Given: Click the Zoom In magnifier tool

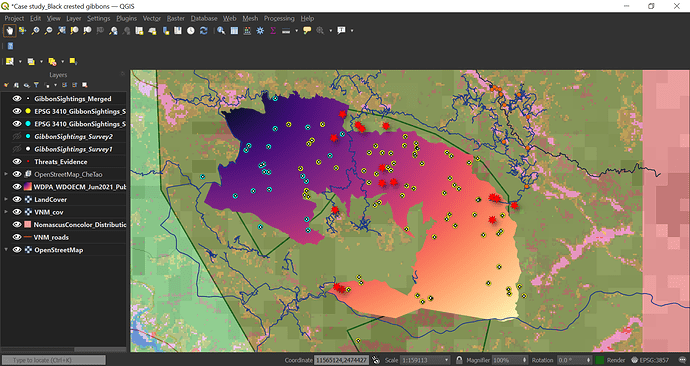Looking at the screenshot, I should tap(36, 30).
